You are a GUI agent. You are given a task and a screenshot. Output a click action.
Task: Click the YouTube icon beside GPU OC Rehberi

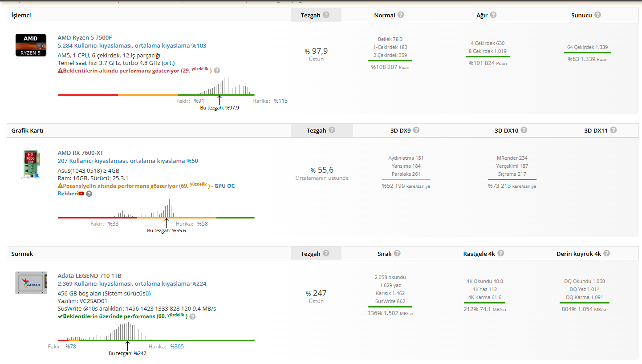[x=81, y=194]
